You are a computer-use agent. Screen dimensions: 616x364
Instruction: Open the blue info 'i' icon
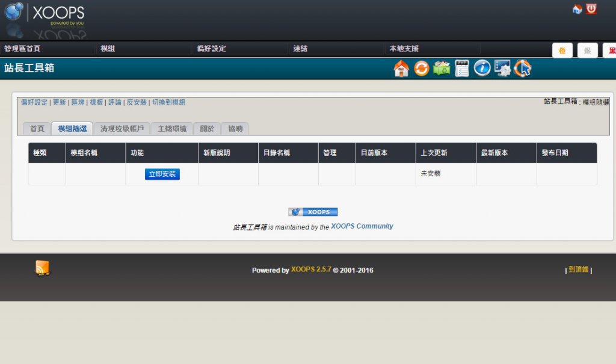click(x=482, y=69)
